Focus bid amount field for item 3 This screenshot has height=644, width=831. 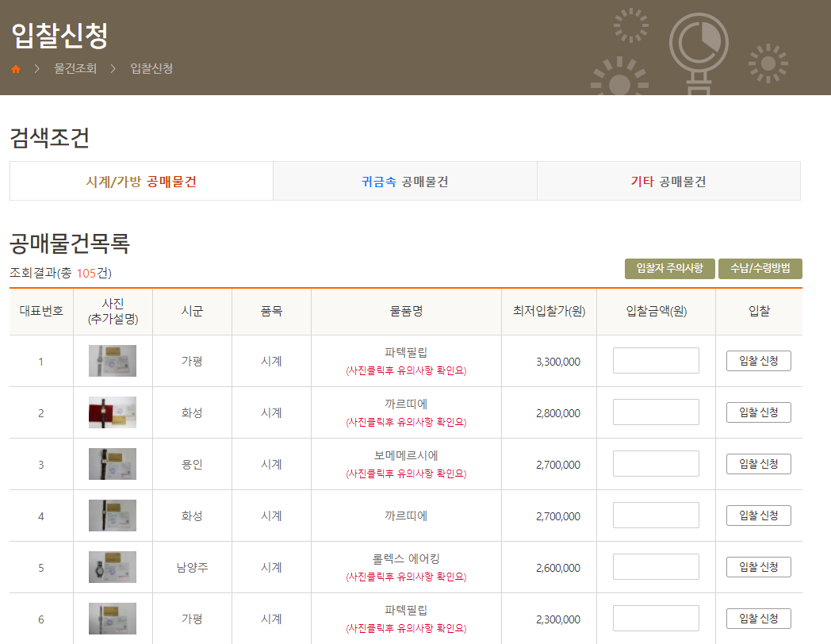[656, 463]
